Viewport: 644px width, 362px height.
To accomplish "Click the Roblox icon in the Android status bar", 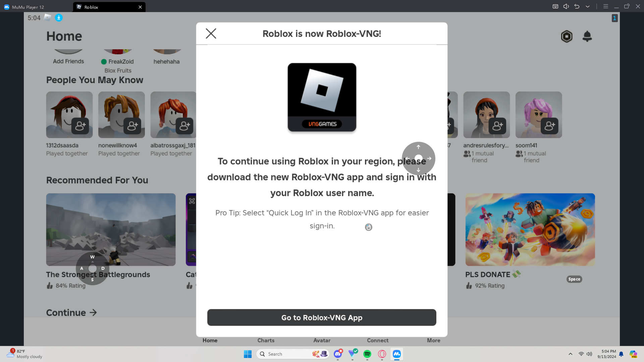I will pos(48,18).
